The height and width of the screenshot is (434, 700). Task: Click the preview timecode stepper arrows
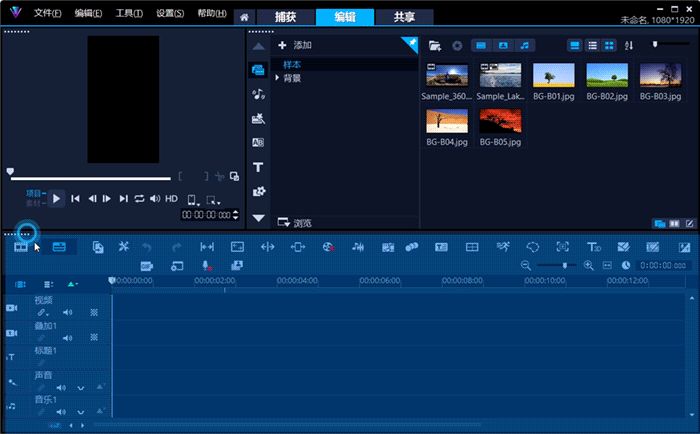pos(236,215)
